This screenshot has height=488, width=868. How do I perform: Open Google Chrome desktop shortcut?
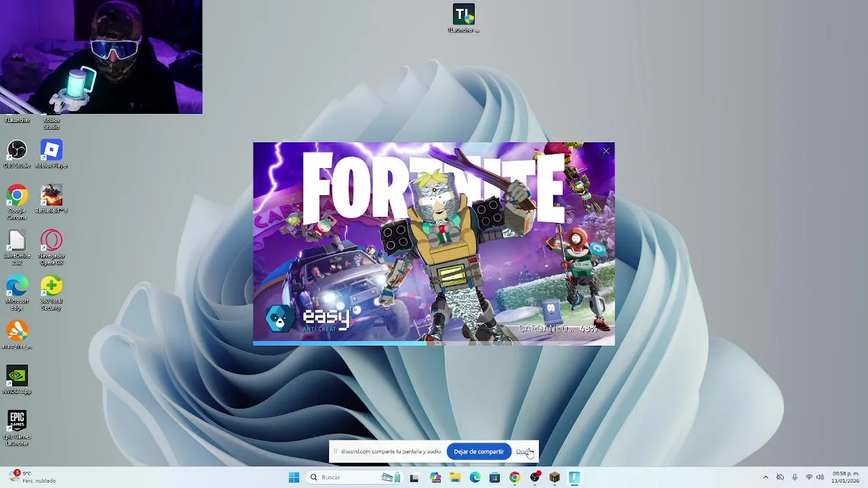[17, 202]
